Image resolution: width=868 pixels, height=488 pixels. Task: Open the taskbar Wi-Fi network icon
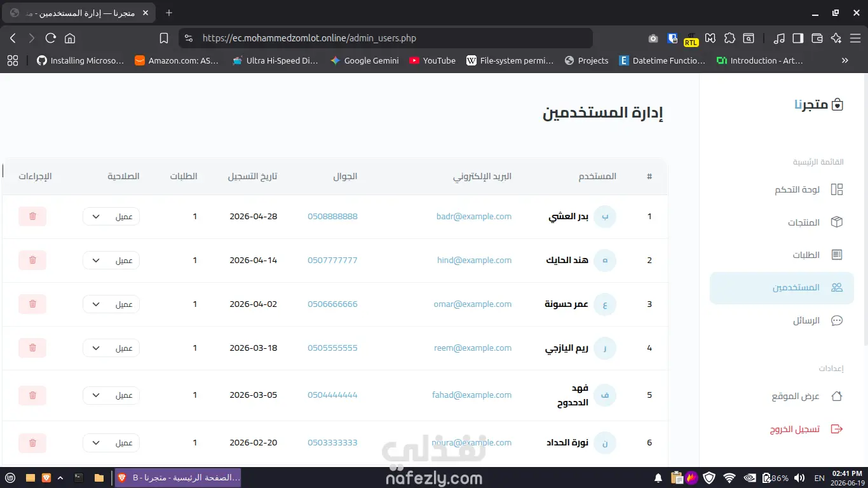coord(729,478)
